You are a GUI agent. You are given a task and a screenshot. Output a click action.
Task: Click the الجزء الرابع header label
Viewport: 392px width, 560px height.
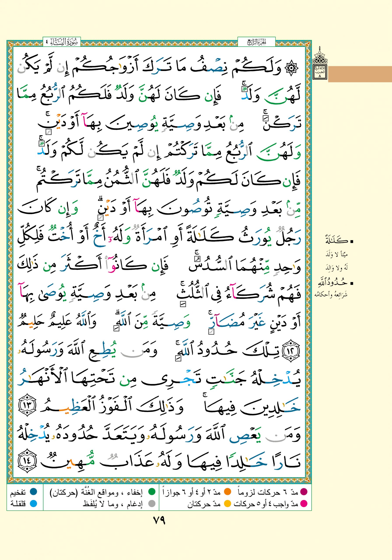[x=256, y=42]
